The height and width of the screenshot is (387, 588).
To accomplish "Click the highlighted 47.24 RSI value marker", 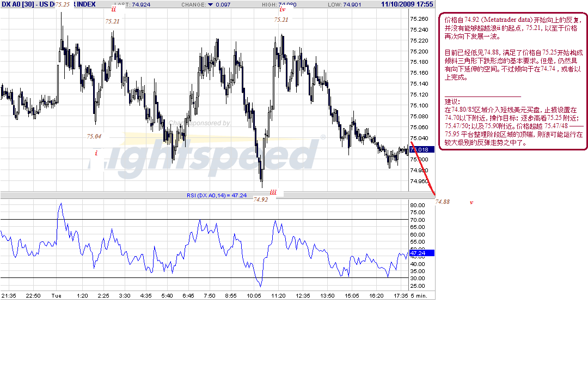I will click(x=422, y=253).
